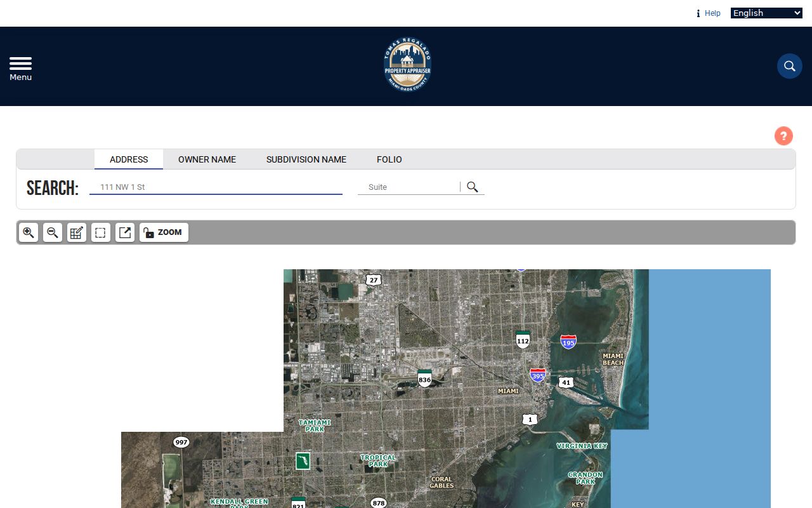Open the map layers edit tool

77,232
